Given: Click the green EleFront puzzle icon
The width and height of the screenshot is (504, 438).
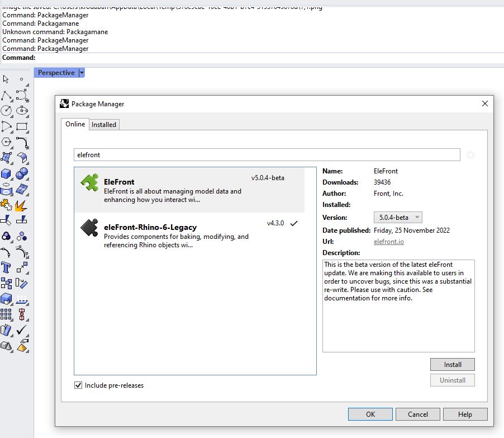Looking at the screenshot, I should [89, 182].
